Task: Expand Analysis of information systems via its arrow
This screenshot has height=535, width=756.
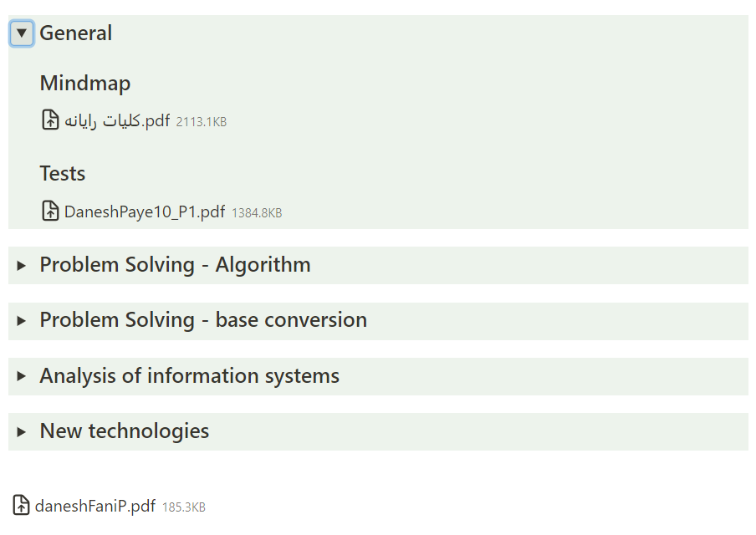Action: pos(22,376)
